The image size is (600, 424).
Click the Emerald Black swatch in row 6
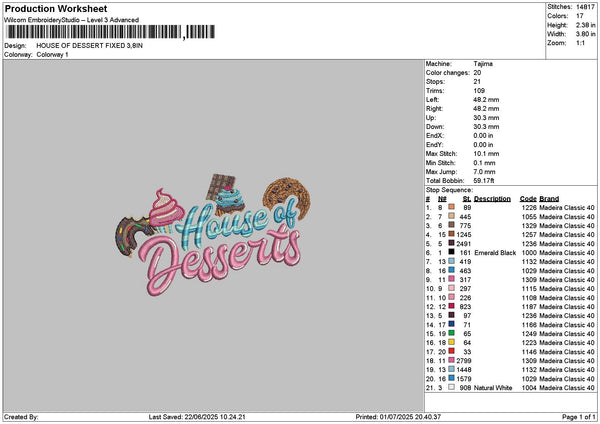click(452, 252)
